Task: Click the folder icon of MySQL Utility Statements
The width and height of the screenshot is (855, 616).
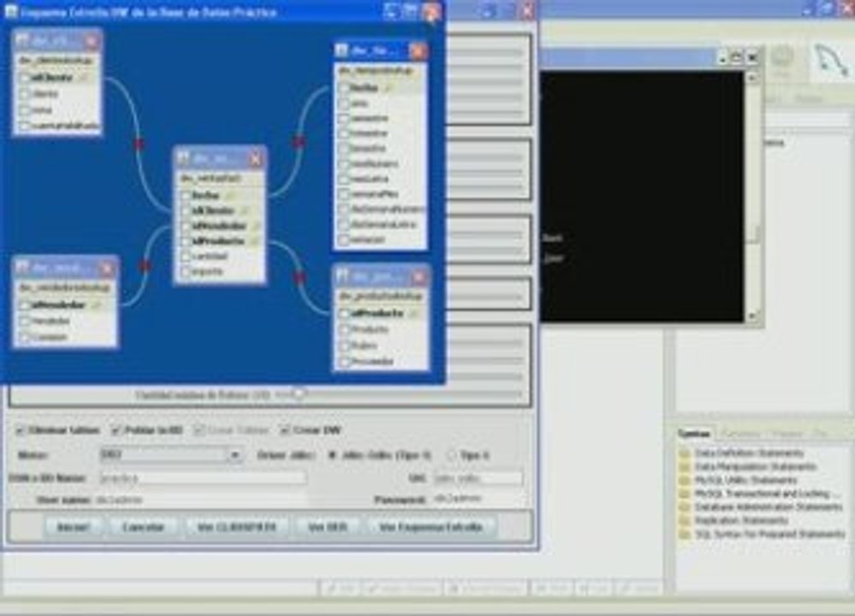Action: [684, 481]
